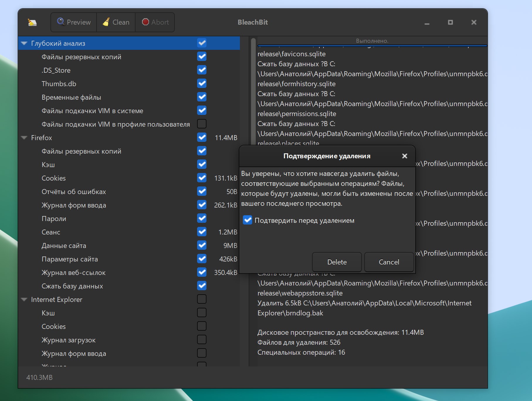The image size is (532, 401).
Task: Collapse the Firefox tree section
Action: point(24,138)
